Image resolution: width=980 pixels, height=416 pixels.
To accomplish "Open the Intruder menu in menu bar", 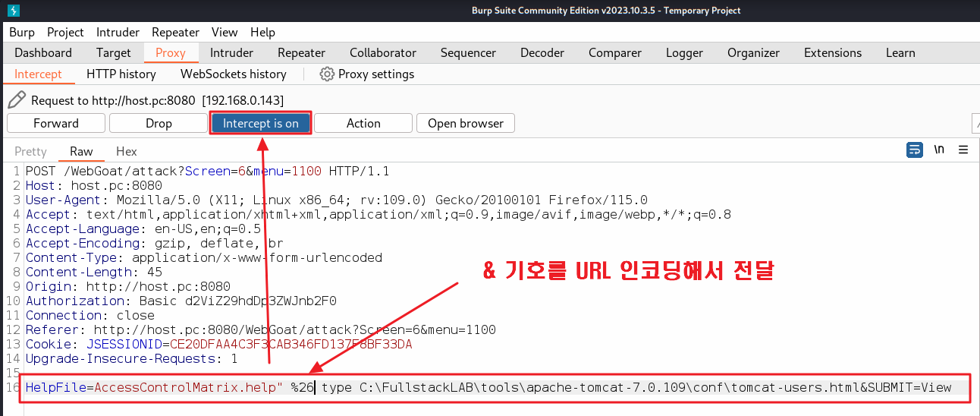I will [x=118, y=32].
